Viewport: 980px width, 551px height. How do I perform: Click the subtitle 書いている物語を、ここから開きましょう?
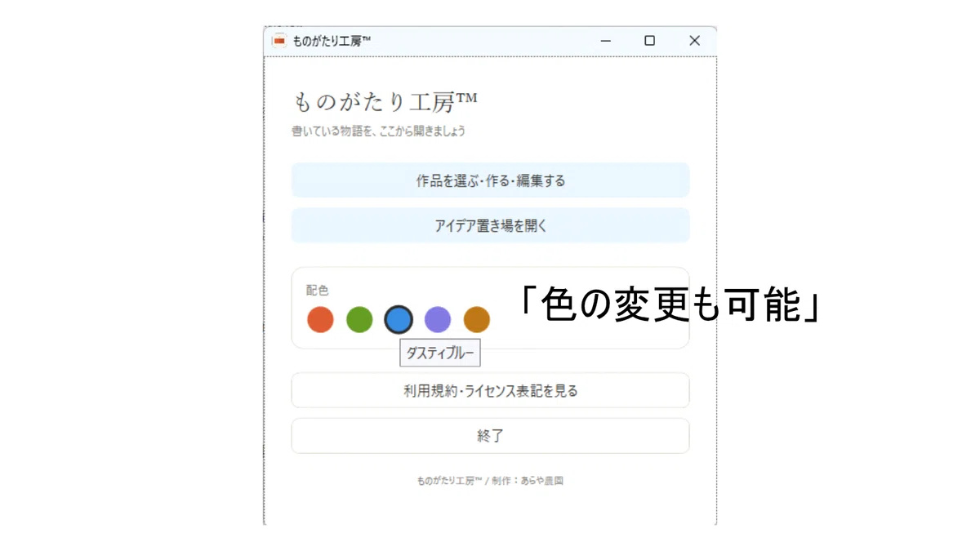click(379, 131)
